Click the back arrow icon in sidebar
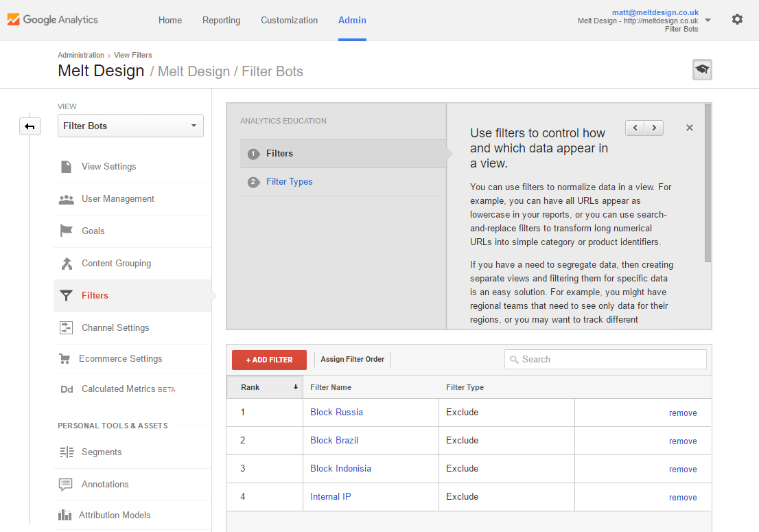 pyautogui.click(x=30, y=126)
